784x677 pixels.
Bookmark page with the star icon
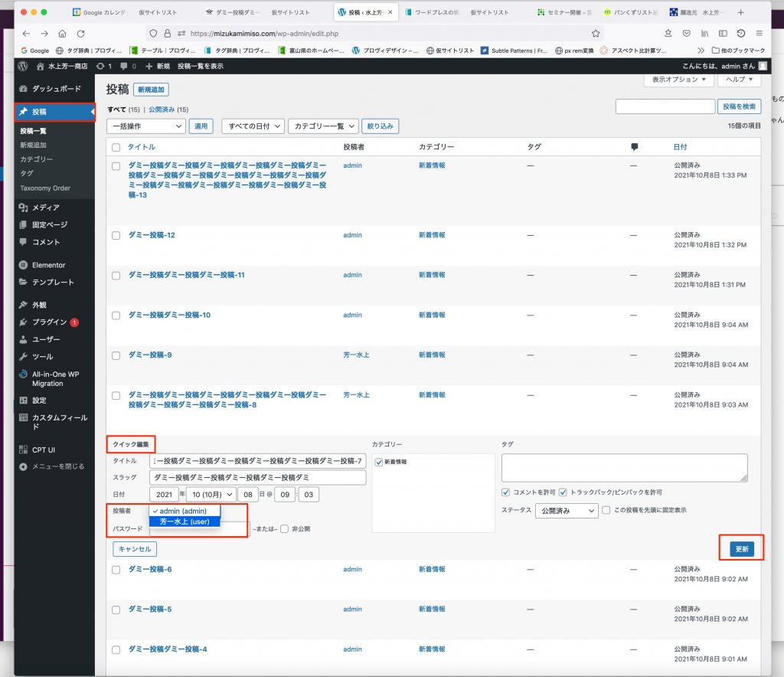[595, 34]
